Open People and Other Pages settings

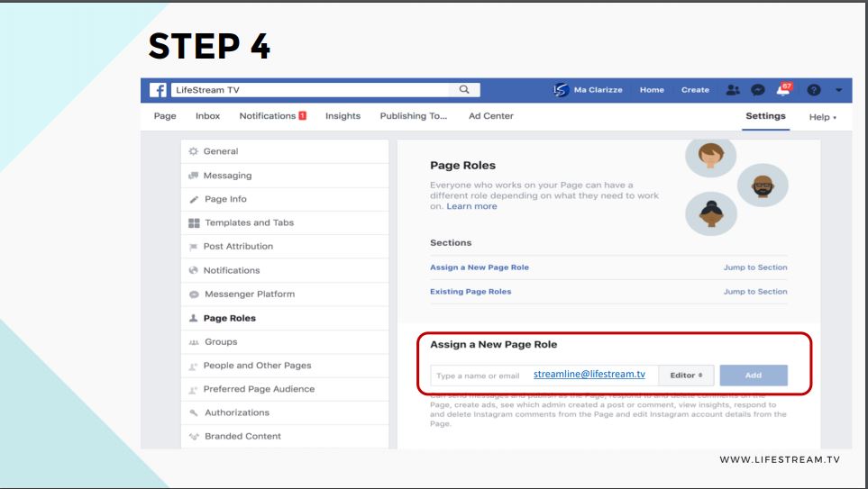285,366
